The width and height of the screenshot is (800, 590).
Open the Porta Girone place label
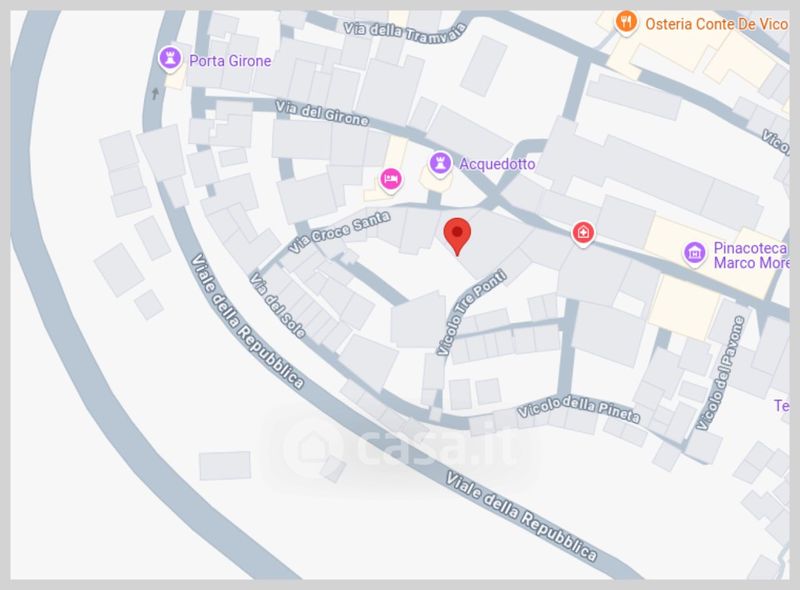pos(230,61)
